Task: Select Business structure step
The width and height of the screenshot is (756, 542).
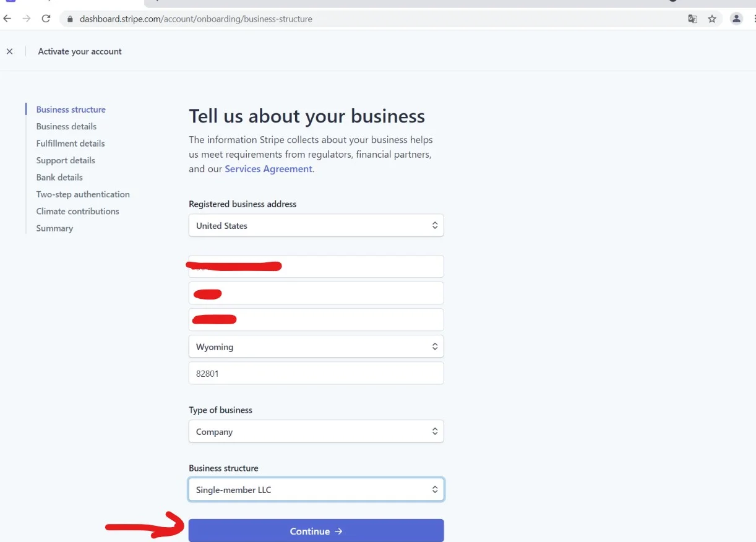Action: tap(71, 110)
